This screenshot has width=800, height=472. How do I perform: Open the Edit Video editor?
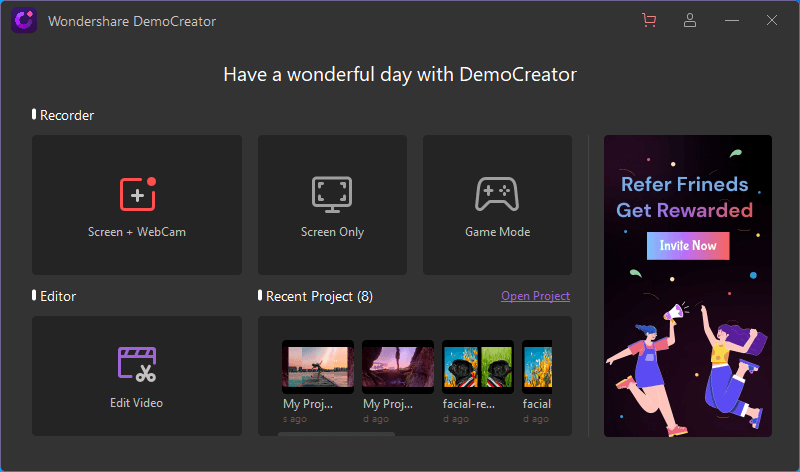137,376
